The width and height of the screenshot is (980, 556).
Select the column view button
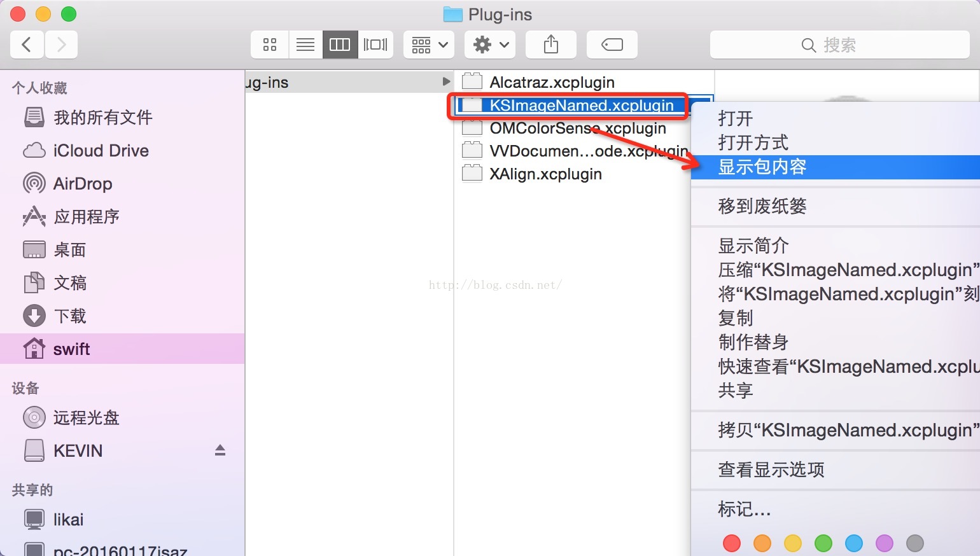tap(340, 45)
